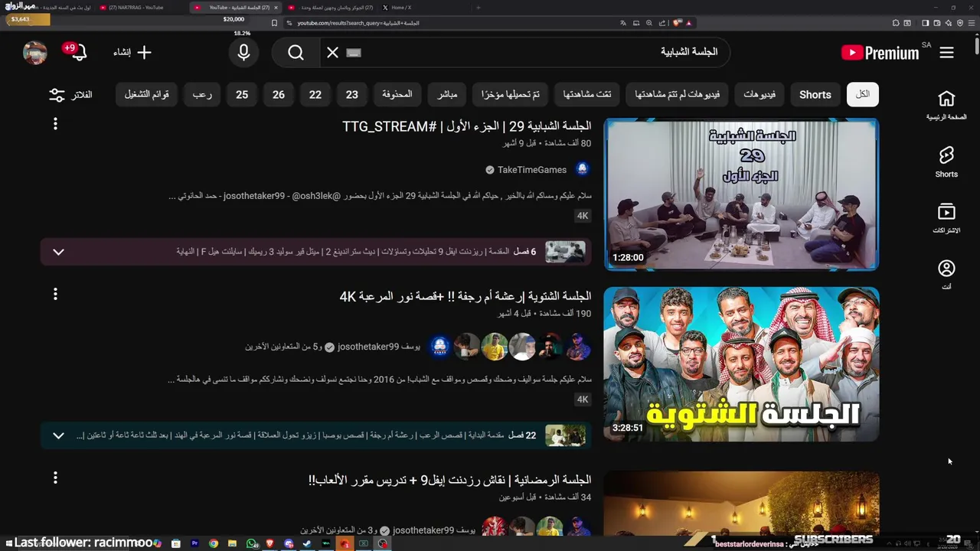Click the browser address bar URL

358,23
